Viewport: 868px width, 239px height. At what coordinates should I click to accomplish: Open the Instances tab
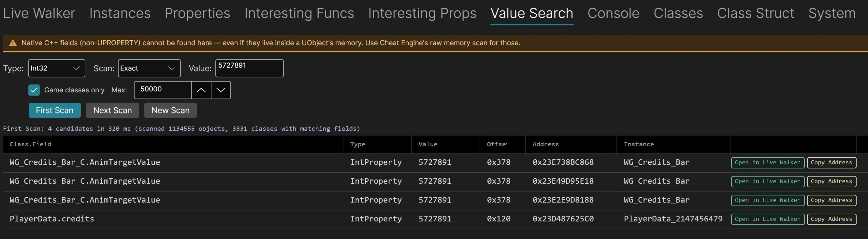tap(120, 13)
